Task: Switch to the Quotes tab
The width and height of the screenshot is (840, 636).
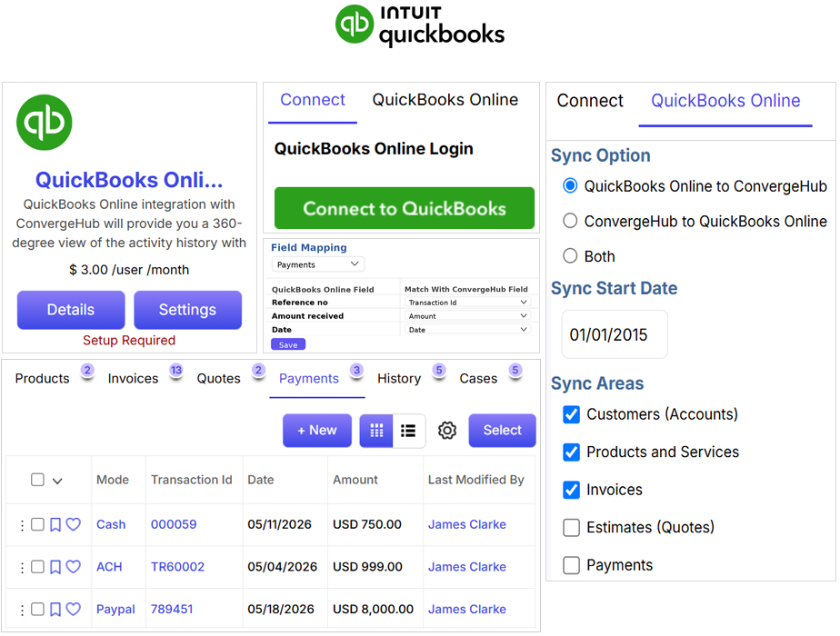Action: [218, 379]
